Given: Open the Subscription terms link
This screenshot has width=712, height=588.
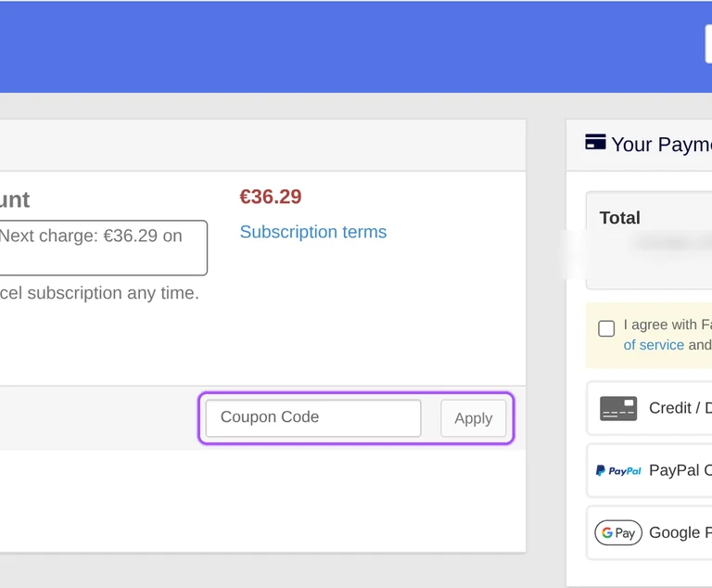Looking at the screenshot, I should 313,232.
